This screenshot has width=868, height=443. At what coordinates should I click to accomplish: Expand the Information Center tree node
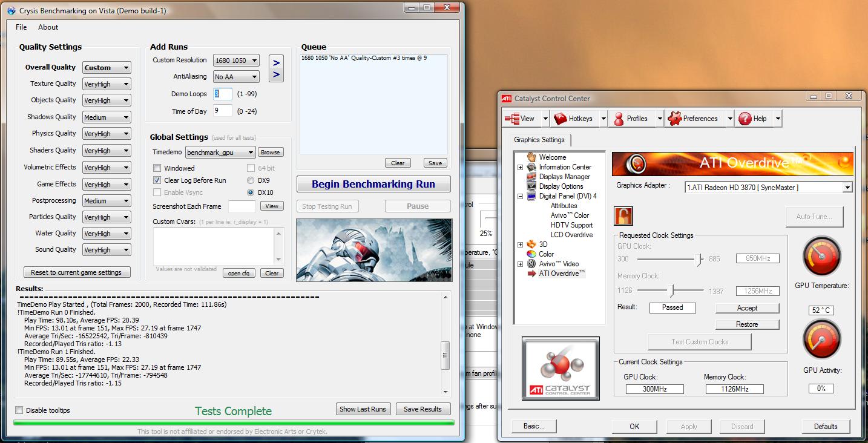520,167
